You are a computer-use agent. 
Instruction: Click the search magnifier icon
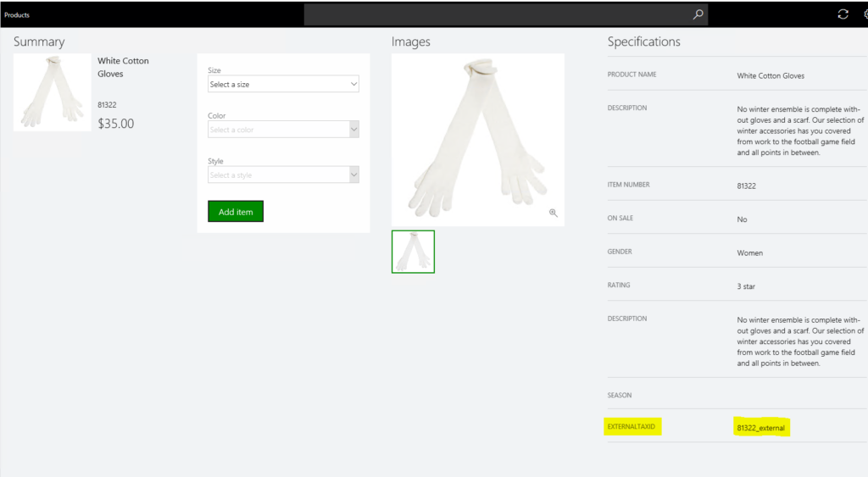[698, 14]
